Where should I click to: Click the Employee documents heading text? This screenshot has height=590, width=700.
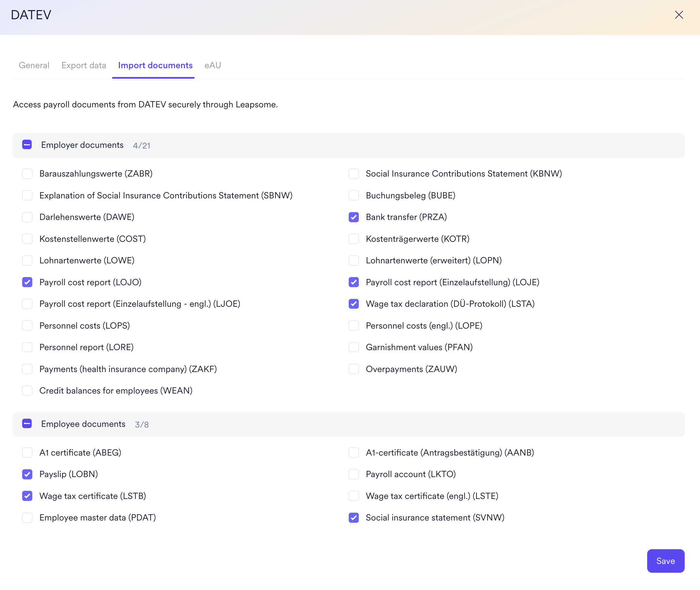[83, 424]
